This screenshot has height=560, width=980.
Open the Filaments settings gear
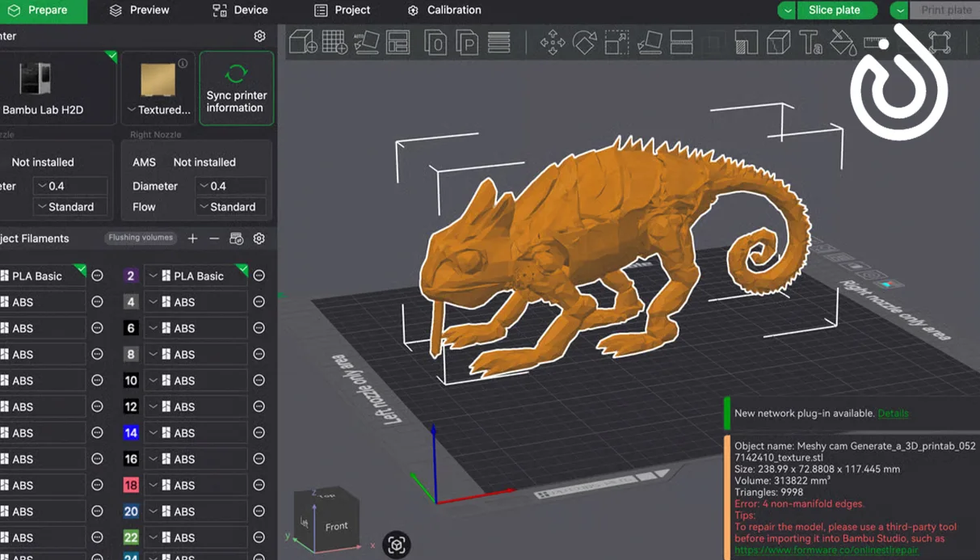click(x=259, y=238)
